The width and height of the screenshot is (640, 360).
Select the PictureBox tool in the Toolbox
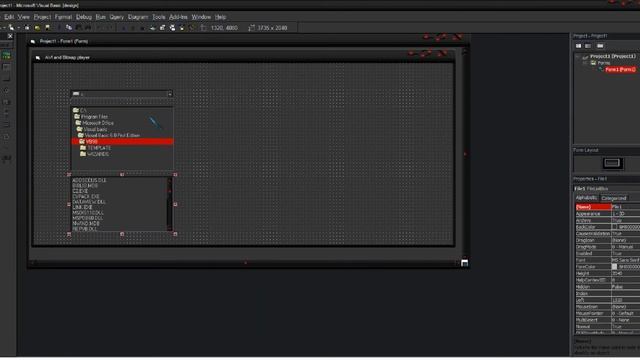[7, 56]
